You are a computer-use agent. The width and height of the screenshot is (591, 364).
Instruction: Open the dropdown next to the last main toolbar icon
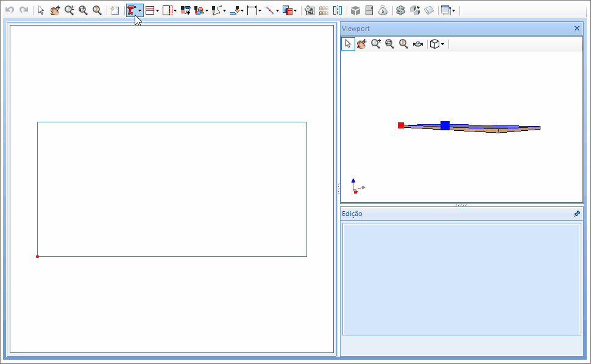[x=453, y=10]
